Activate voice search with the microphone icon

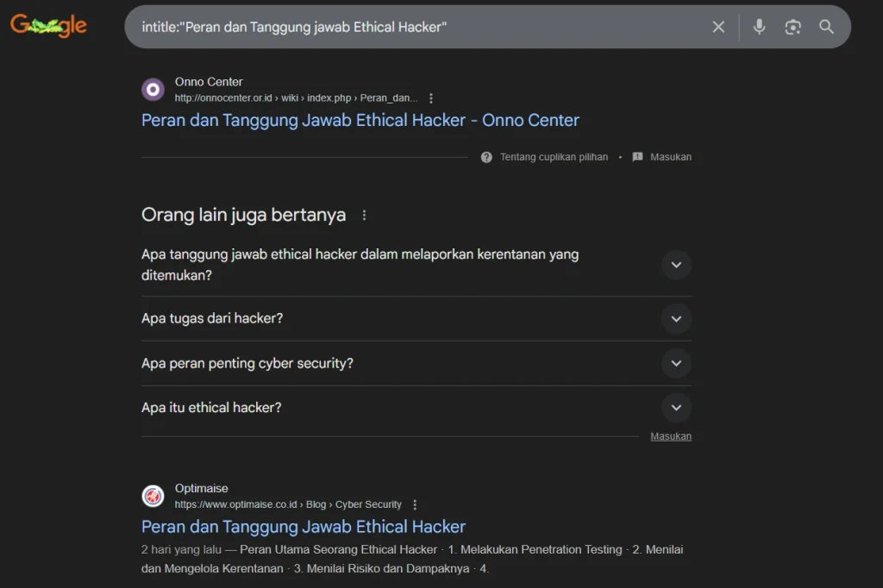(x=759, y=27)
